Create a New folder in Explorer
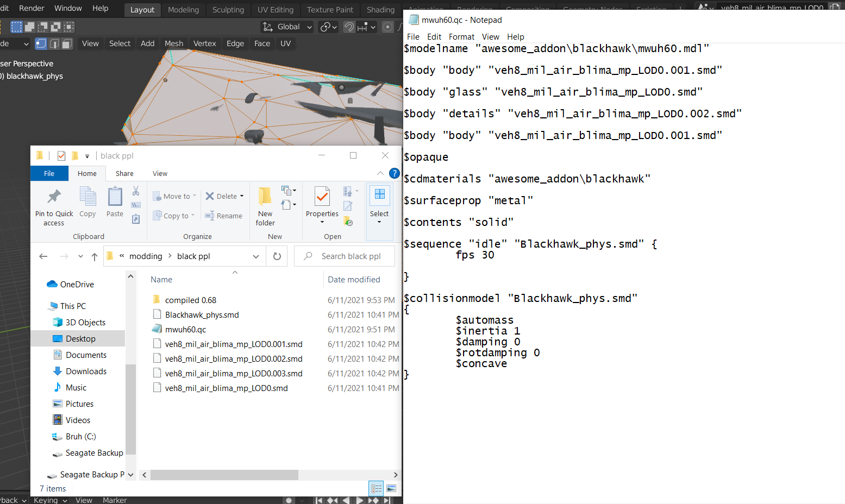The image size is (845, 504). (x=265, y=206)
